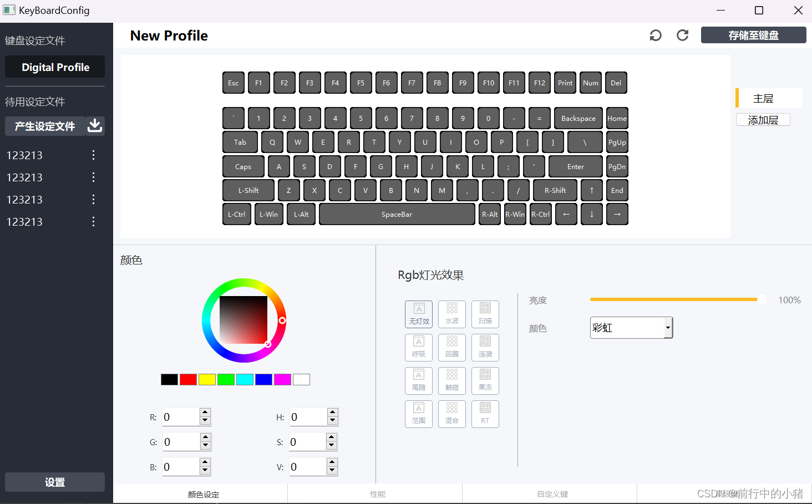Image resolution: width=812 pixels, height=504 pixels.
Task: Click the R value input field
Action: click(181, 417)
